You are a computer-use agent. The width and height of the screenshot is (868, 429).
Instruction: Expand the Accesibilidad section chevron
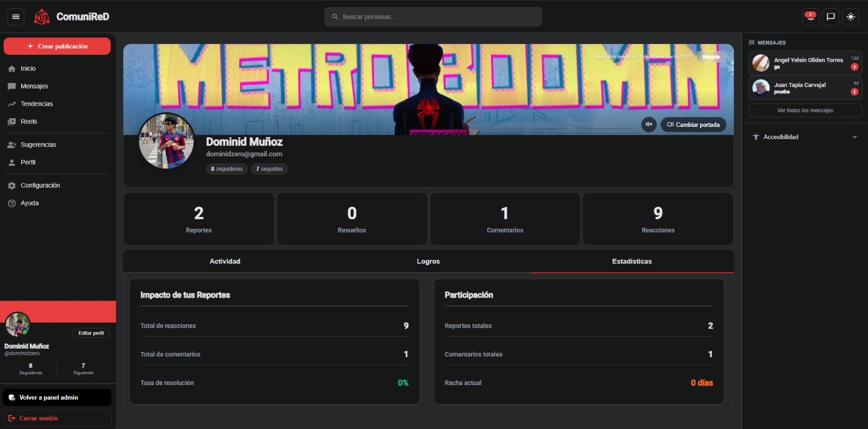[x=855, y=137]
